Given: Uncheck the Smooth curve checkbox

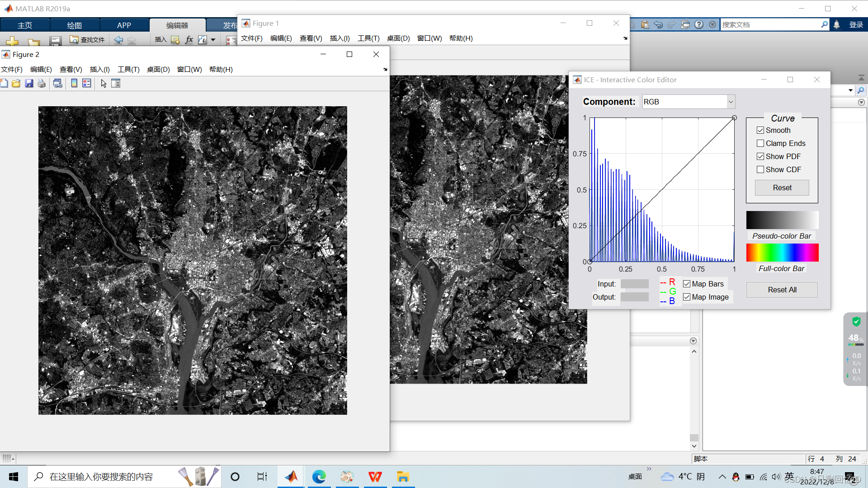Looking at the screenshot, I should [x=760, y=131].
